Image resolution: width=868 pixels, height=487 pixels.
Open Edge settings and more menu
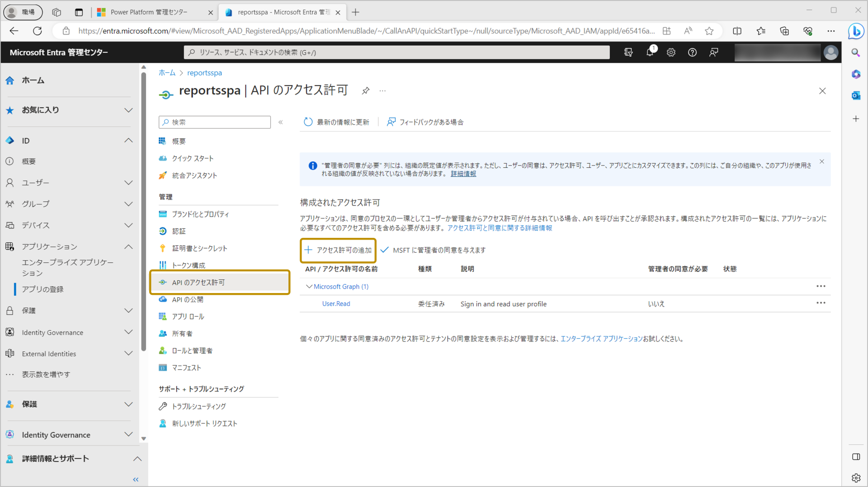831,31
